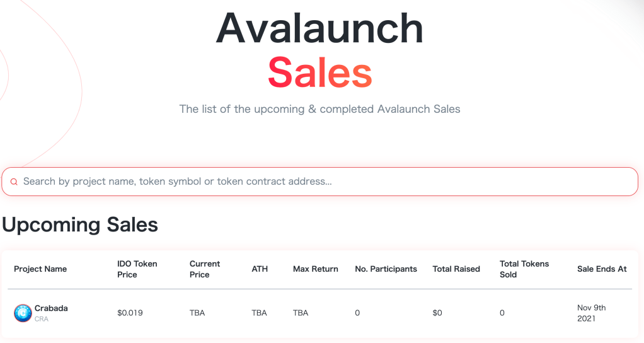Click the search magnifier icon
Viewport: 644px width, 343px height.
[x=14, y=182]
